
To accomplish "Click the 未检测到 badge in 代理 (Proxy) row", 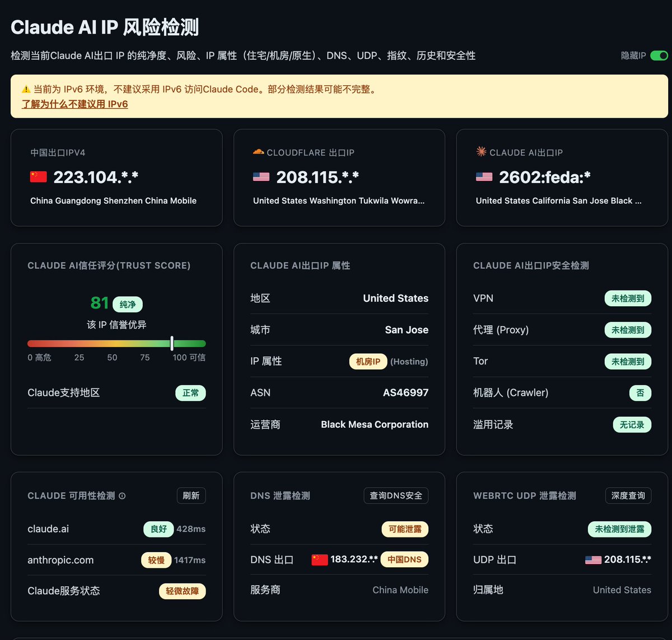I will [x=628, y=330].
